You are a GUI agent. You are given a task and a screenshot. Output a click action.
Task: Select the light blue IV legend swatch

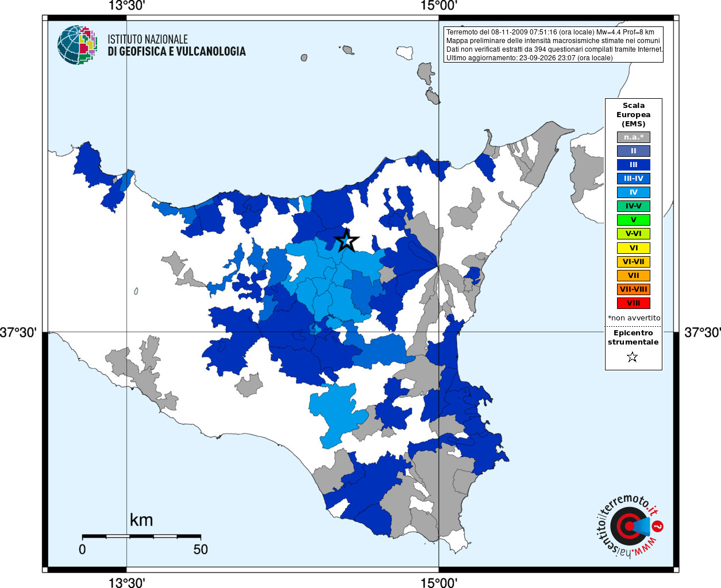[634, 192]
